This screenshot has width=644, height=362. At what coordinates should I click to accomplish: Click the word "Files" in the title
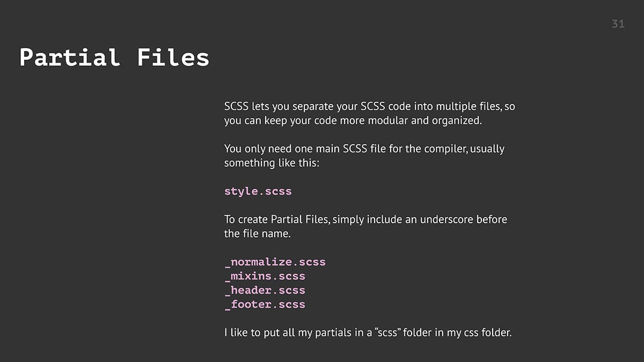[x=173, y=57]
